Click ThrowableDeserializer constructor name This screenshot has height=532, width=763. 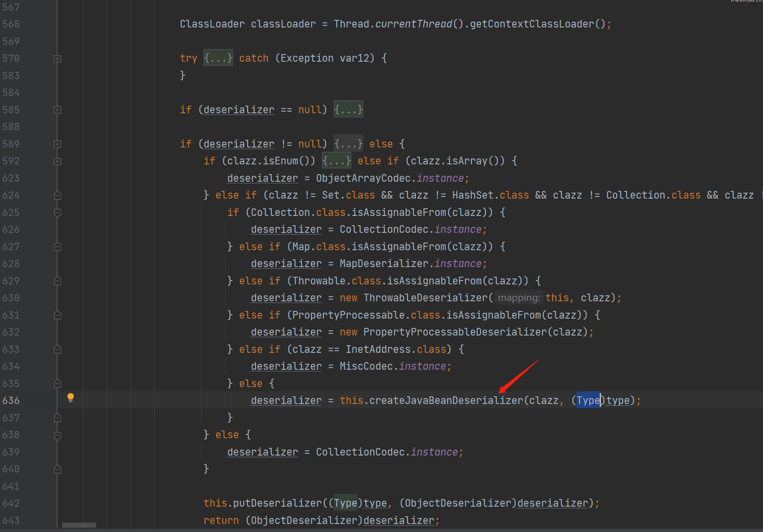(425, 298)
